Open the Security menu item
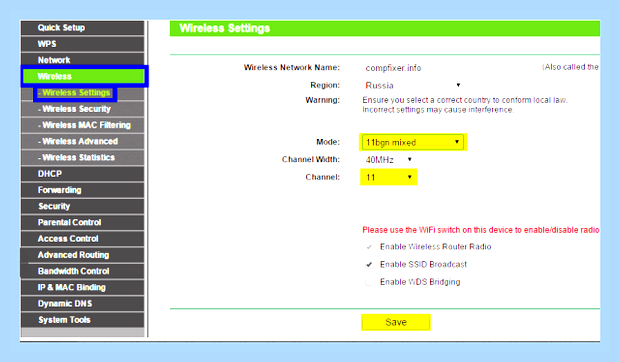This screenshot has width=620, height=362. 83,206
